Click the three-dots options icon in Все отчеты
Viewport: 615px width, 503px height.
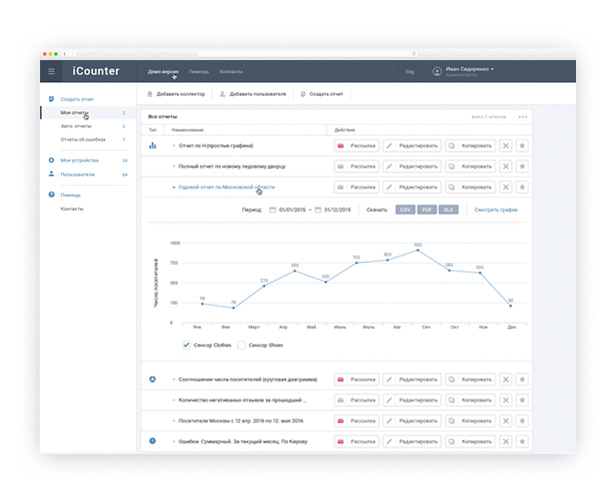click(522, 117)
